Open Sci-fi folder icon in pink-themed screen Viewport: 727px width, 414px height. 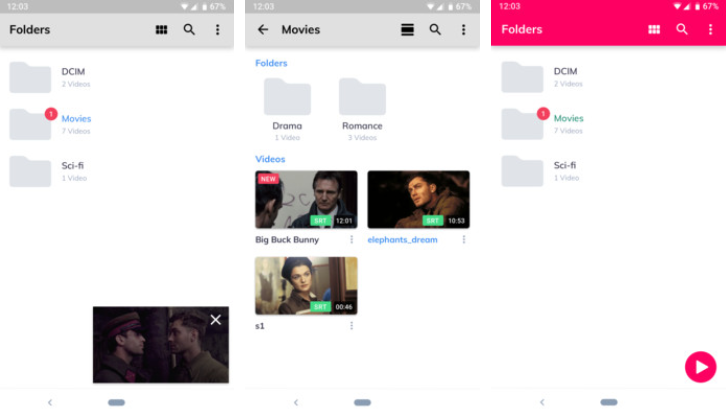[522, 171]
